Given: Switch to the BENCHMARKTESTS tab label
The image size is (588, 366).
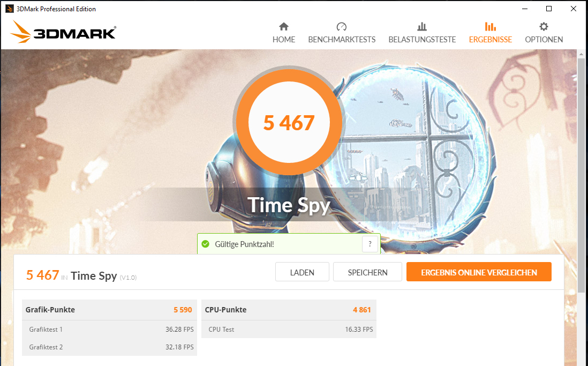Looking at the screenshot, I should (342, 40).
